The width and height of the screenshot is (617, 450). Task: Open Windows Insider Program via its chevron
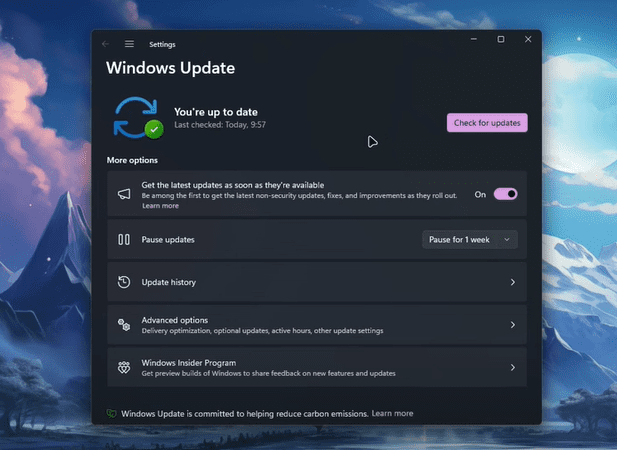click(513, 367)
